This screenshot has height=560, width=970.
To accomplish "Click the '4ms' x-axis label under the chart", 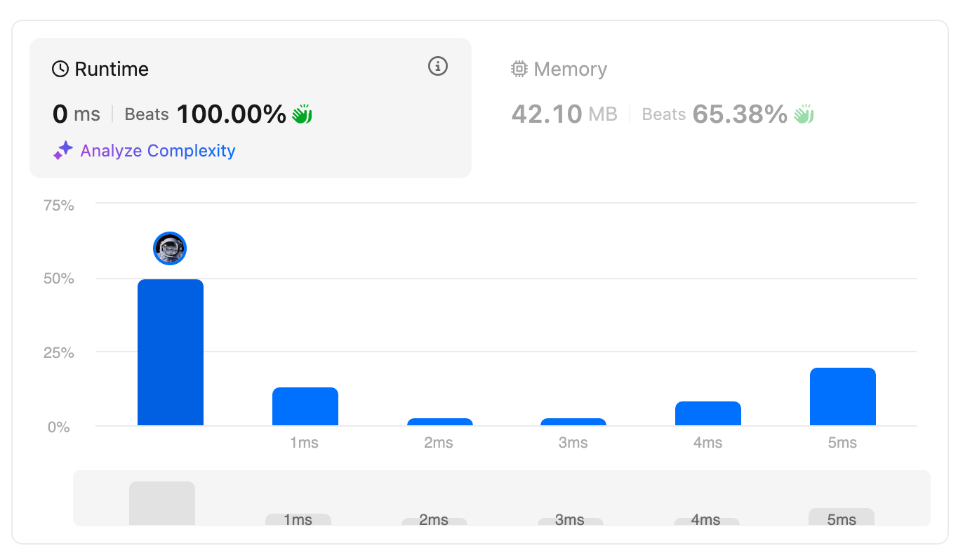I will pyautogui.click(x=707, y=443).
